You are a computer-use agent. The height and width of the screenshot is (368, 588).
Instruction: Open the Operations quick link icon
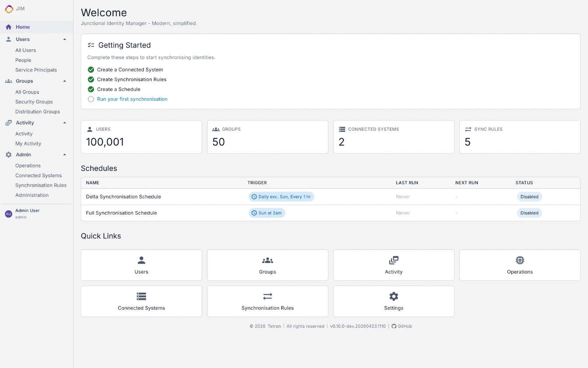point(520,260)
